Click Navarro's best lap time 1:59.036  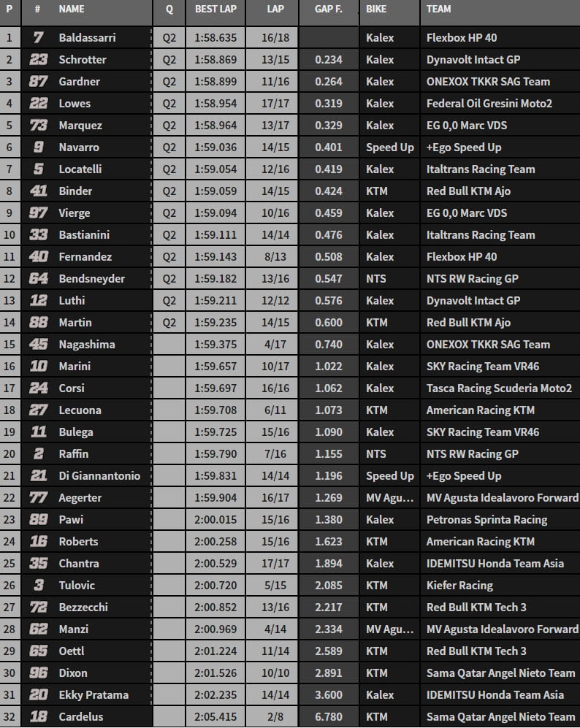[x=215, y=147]
